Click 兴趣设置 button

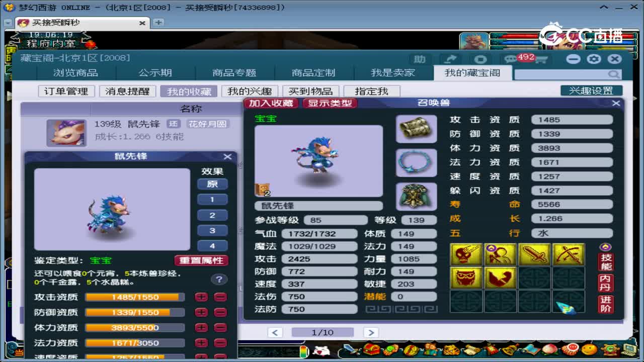pyautogui.click(x=591, y=90)
